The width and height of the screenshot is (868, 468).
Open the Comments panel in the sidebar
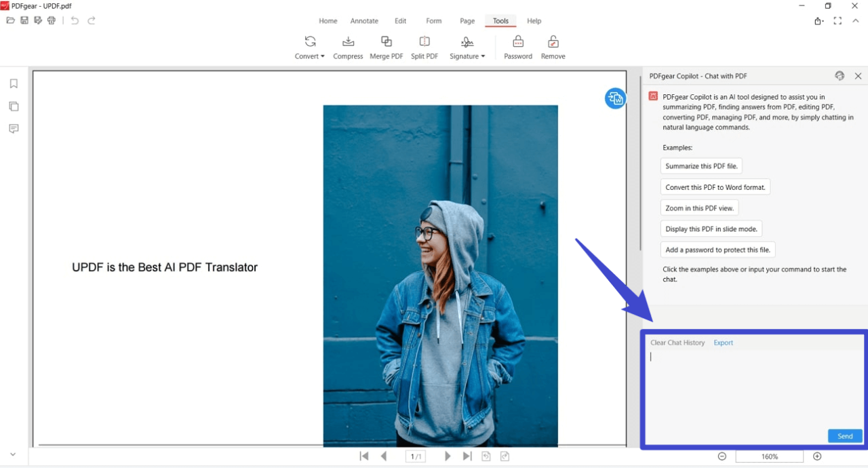click(14, 128)
